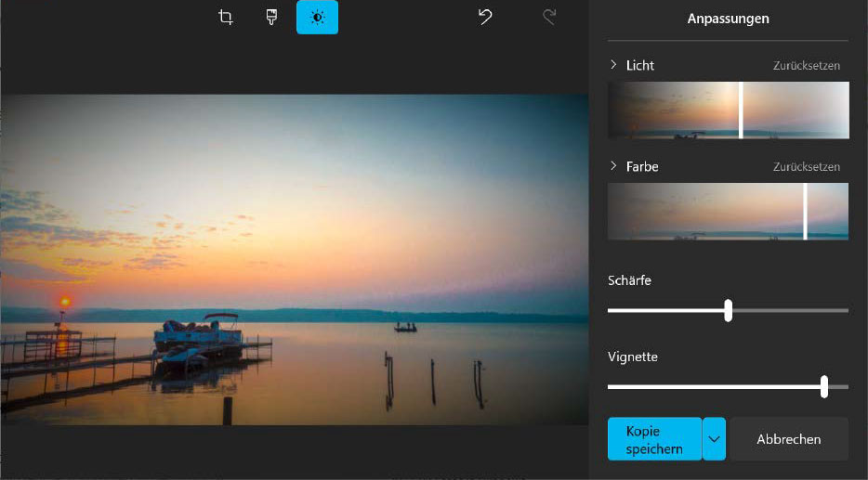Click the Licht slider preview strip
This screenshot has height=480, width=868.
point(728,110)
